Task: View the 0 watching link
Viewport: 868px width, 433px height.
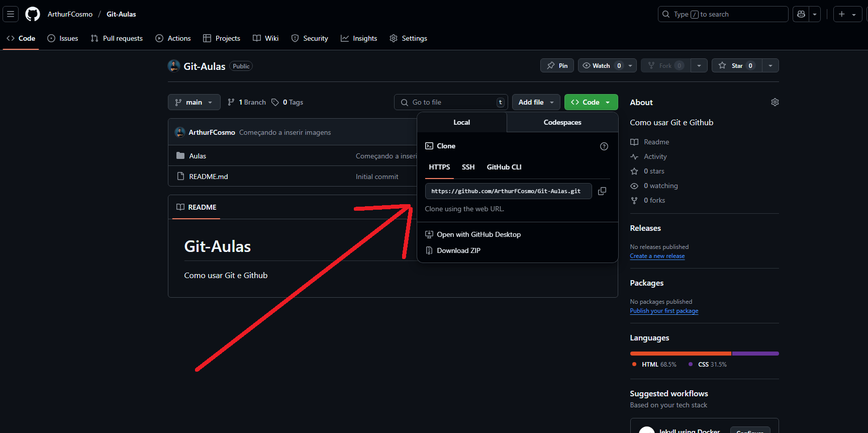Action: (654, 186)
